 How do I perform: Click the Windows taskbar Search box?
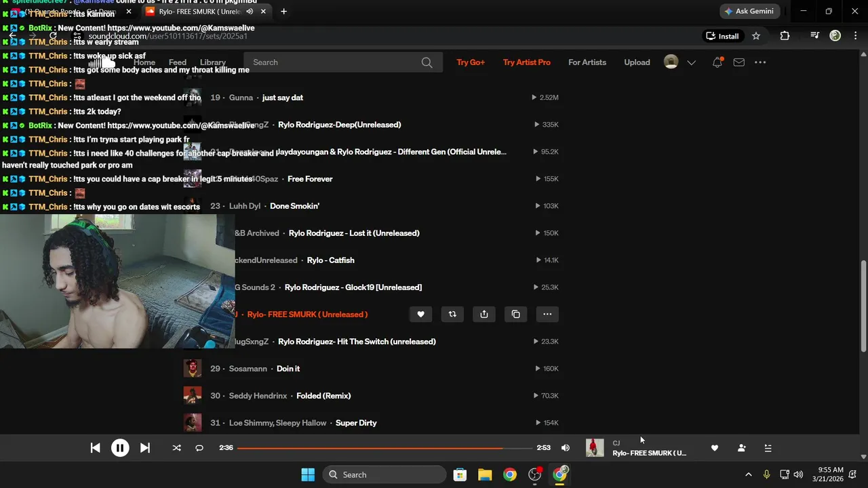pyautogui.click(x=384, y=474)
